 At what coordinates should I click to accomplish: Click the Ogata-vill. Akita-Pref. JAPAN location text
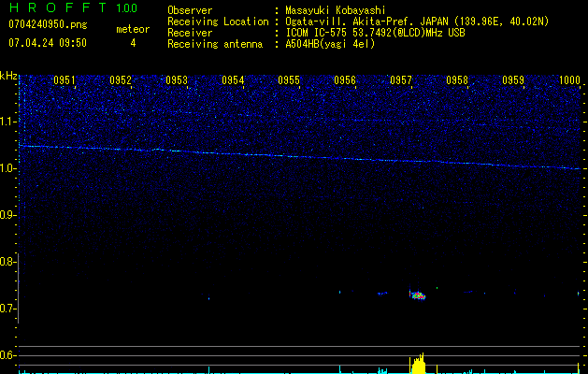(x=417, y=22)
